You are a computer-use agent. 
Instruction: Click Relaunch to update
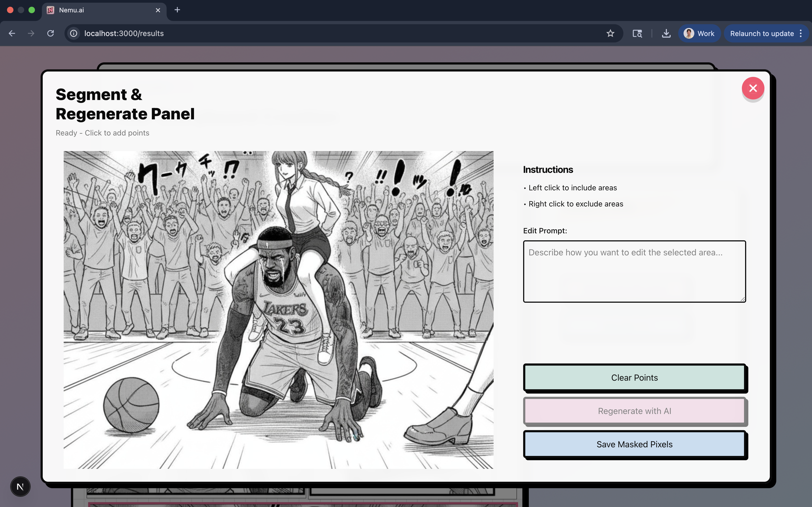point(761,34)
